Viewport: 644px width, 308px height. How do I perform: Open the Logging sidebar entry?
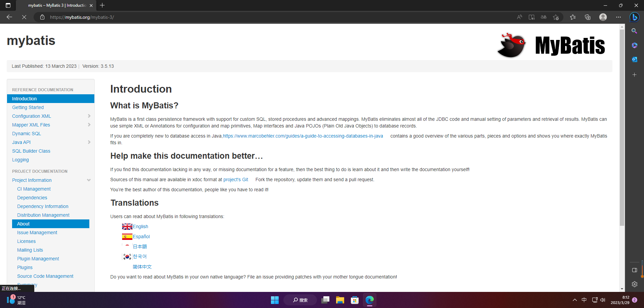click(x=20, y=160)
